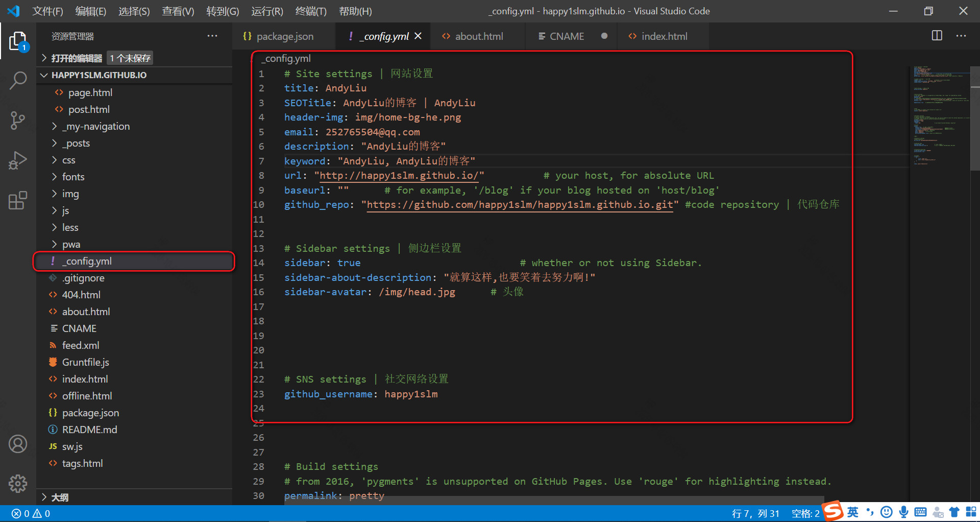Open Gruntfile.js in the explorer
This screenshot has width=980, height=522.
point(135,362)
